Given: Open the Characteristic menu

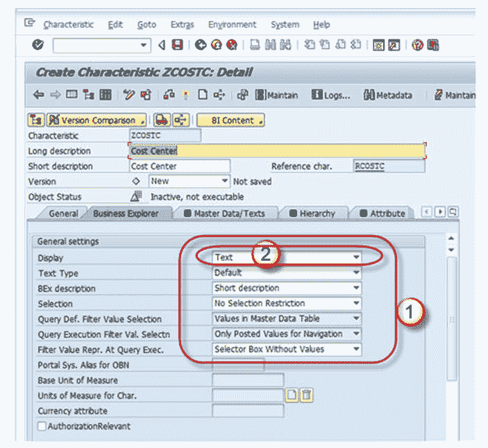Looking at the screenshot, I should (68, 24).
